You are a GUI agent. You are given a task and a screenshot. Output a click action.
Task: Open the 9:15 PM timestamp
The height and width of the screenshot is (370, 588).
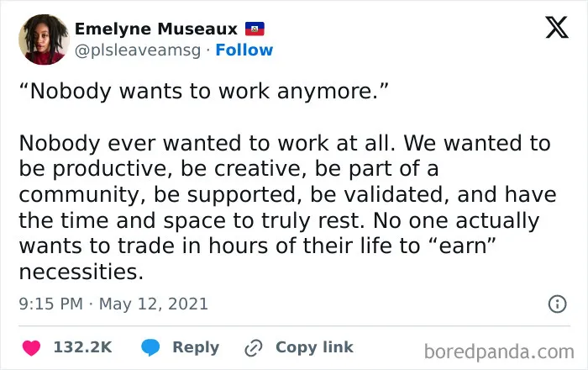[51, 304]
